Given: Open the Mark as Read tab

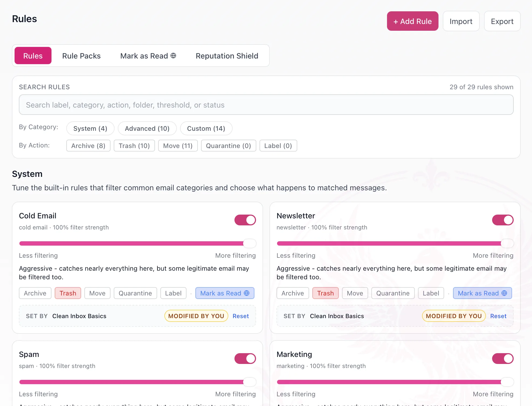Looking at the screenshot, I should point(148,56).
